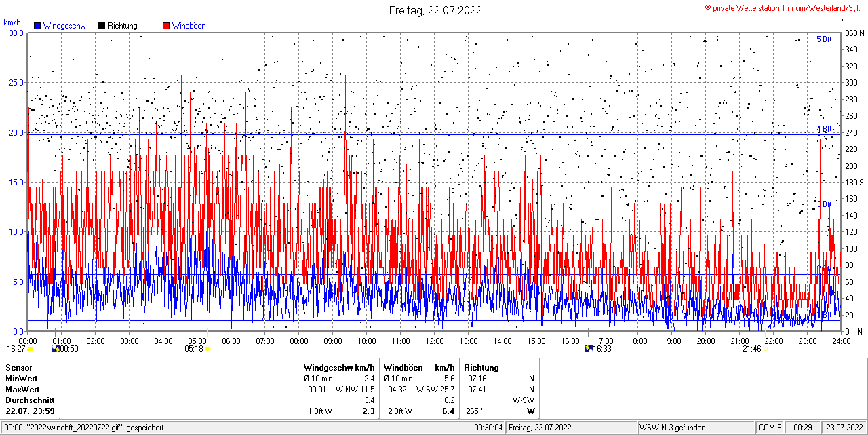Click the Sensor row header

click(18, 368)
